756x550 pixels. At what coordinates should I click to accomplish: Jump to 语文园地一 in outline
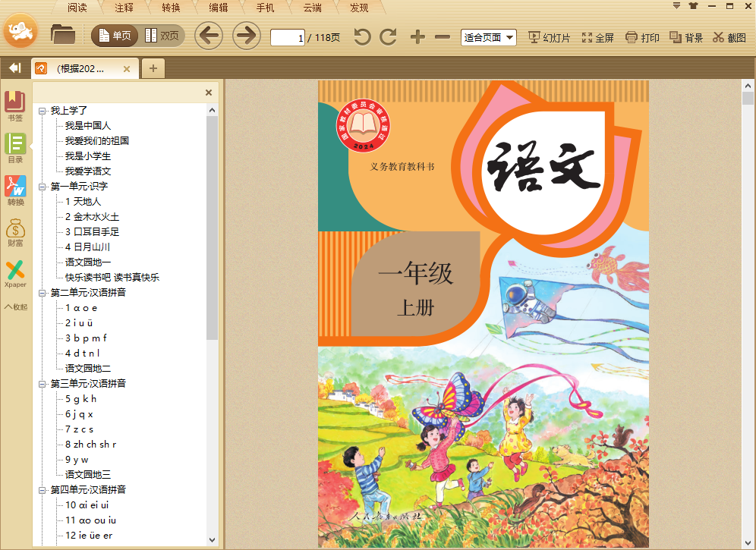(x=88, y=262)
